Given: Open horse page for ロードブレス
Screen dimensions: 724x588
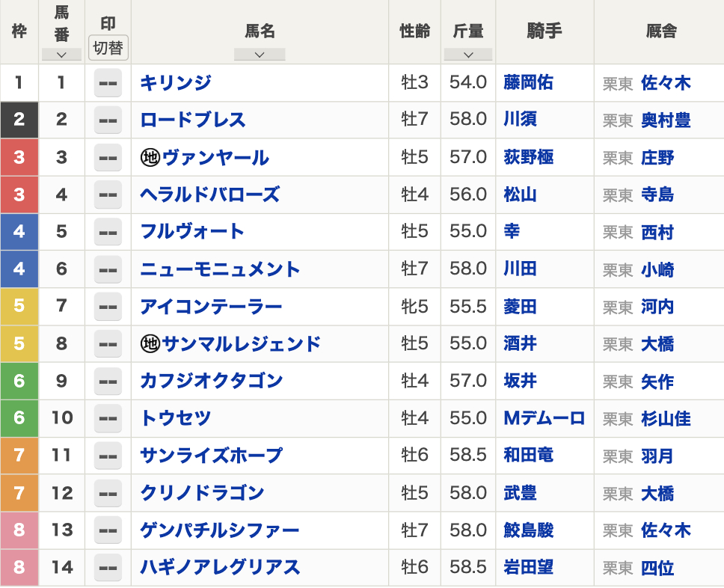Looking at the screenshot, I should pos(193,120).
